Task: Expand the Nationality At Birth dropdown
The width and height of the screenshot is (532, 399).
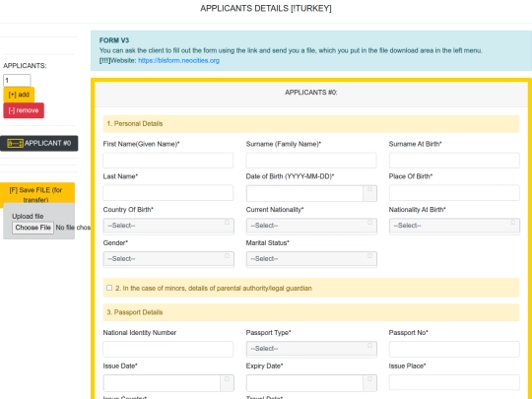Action: coord(454,226)
